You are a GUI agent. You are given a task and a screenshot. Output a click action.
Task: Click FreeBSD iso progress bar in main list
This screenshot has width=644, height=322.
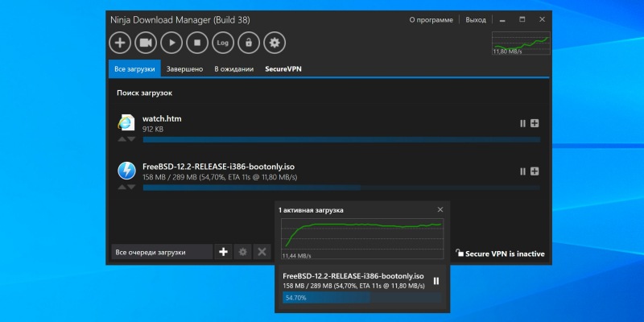pos(341,188)
